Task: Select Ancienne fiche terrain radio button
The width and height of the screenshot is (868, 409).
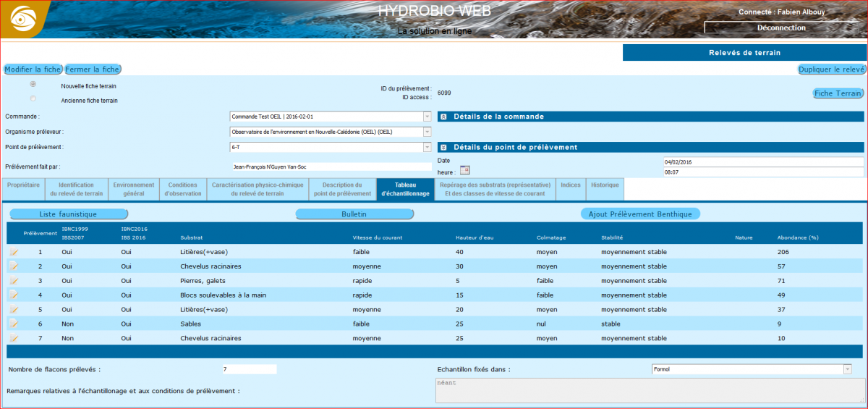Action: [x=33, y=98]
